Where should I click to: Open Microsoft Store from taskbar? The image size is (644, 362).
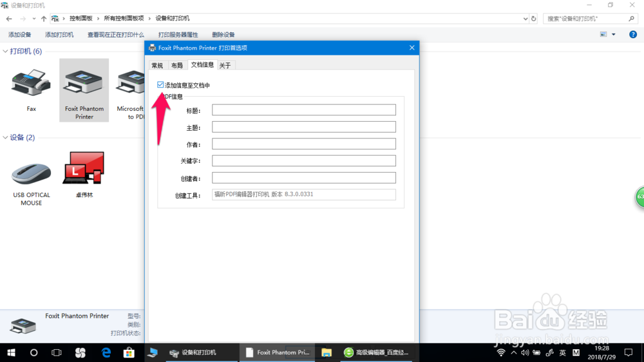[129, 352]
